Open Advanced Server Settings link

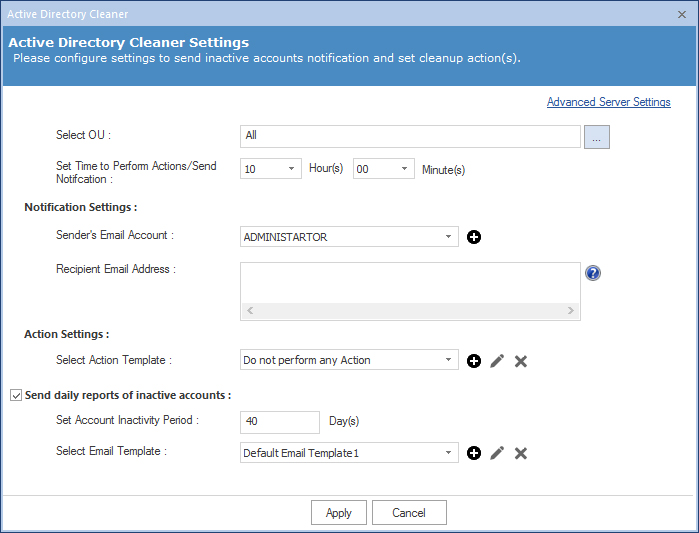point(609,102)
